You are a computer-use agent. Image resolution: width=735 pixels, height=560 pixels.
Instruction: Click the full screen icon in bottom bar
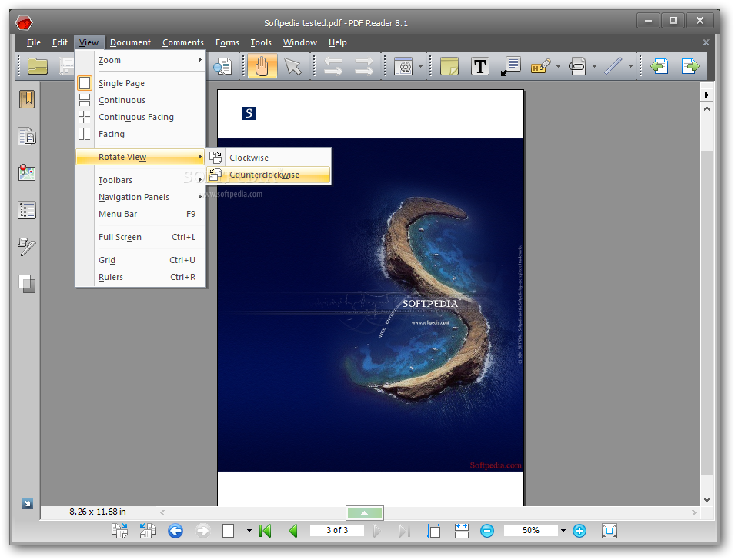[609, 531]
